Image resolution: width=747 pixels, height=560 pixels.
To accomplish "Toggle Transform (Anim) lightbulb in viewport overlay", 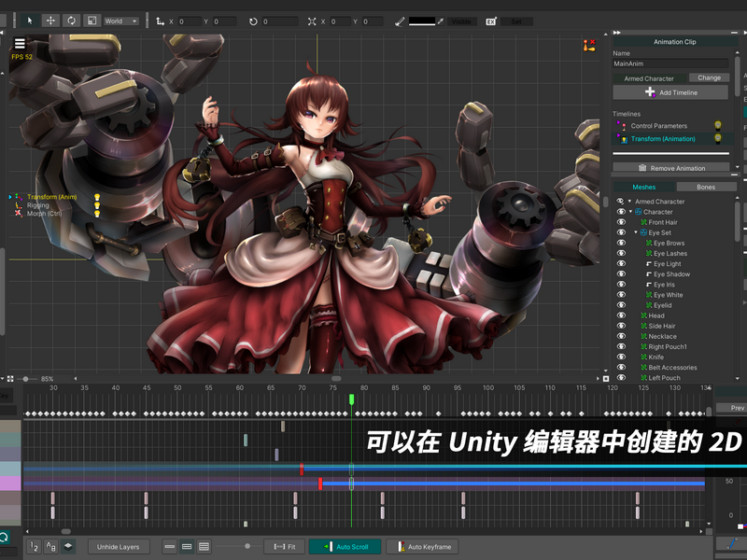I will [x=97, y=197].
